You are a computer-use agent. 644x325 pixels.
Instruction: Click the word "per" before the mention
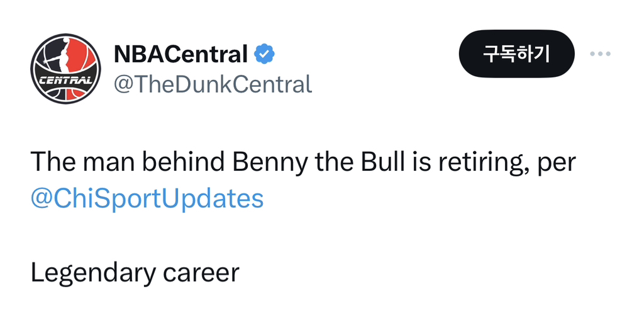point(557,164)
